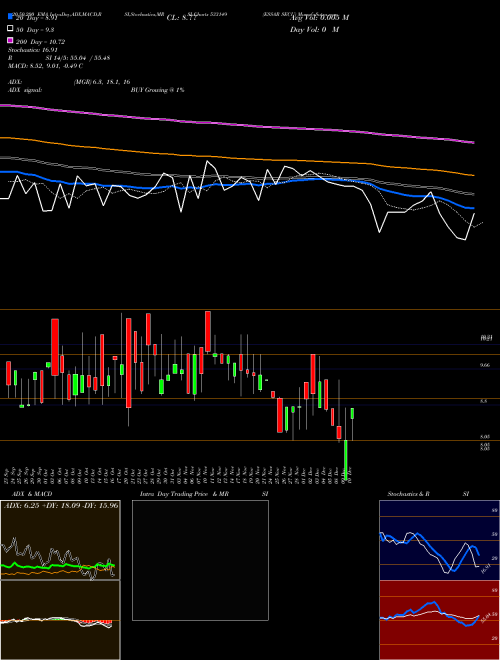Click the 'Avg Vol: 0.005 M' value

tap(319, 18)
